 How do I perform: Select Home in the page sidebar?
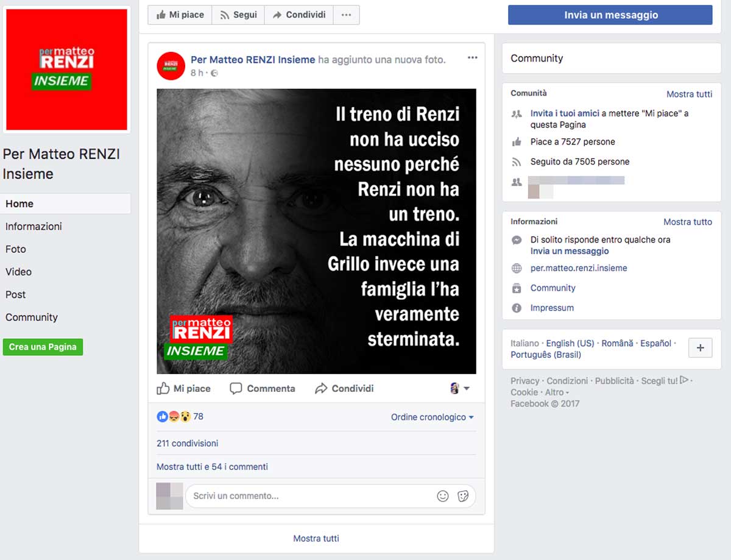point(66,204)
